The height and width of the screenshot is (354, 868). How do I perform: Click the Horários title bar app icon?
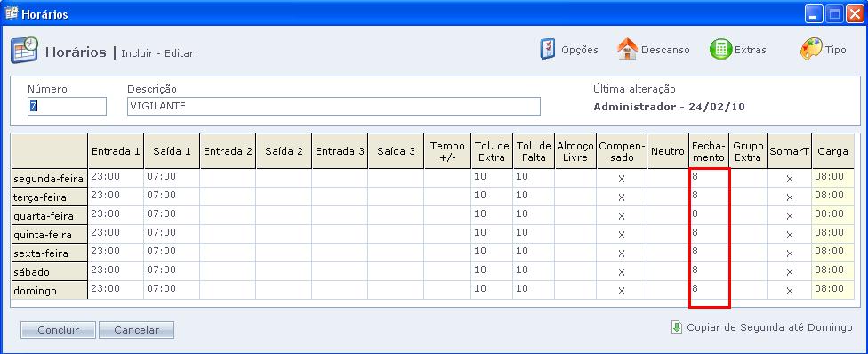(11, 14)
